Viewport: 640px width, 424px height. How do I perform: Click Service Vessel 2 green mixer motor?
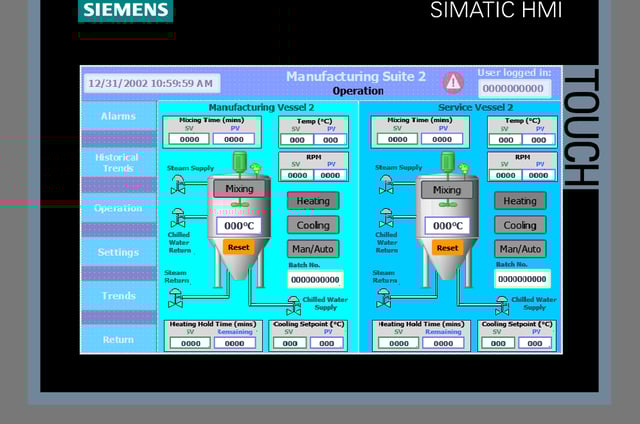click(448, 162)
